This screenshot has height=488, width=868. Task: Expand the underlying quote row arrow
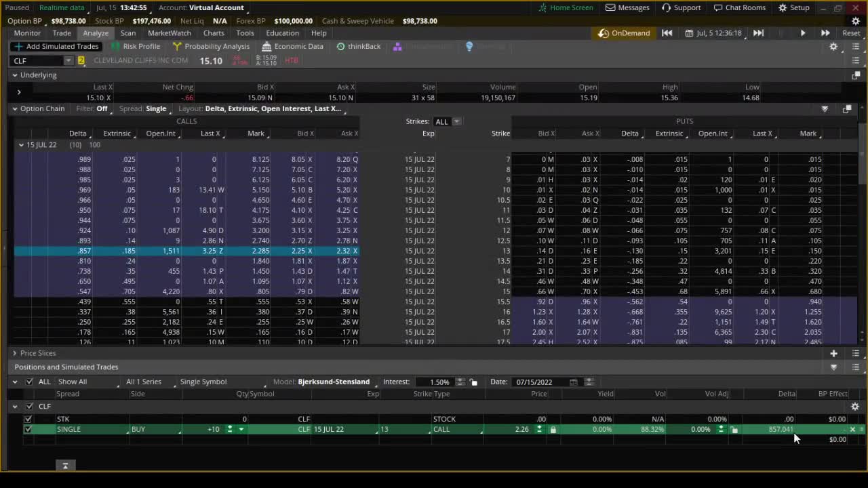[x=19, y=92]
